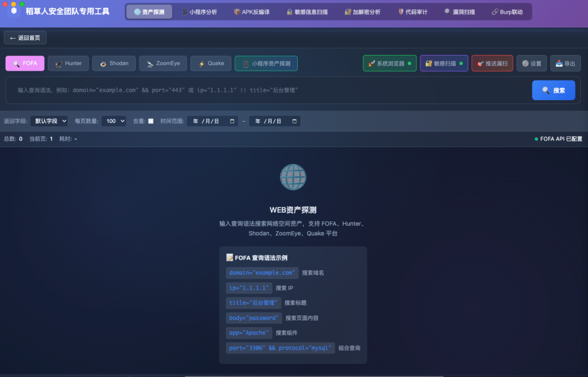Toggle the 系统浏览器 option

(390, 63)
